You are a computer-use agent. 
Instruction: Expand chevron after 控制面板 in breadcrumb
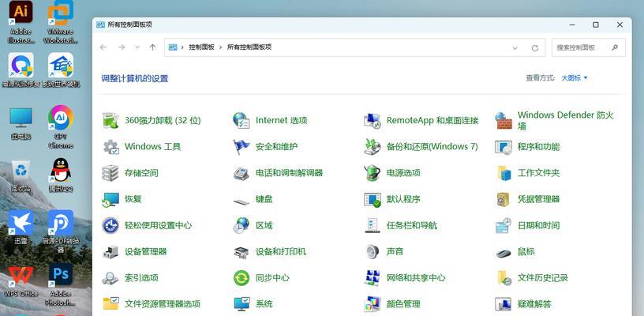click(x=220, y=47)
